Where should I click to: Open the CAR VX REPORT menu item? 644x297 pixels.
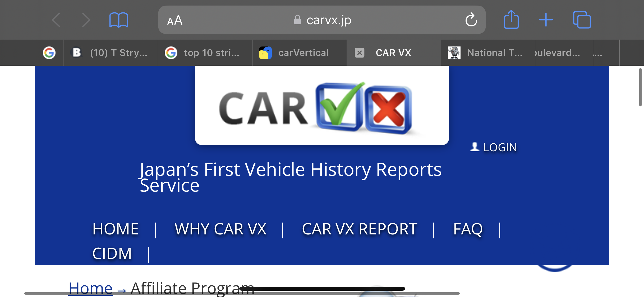pos(359,229)
